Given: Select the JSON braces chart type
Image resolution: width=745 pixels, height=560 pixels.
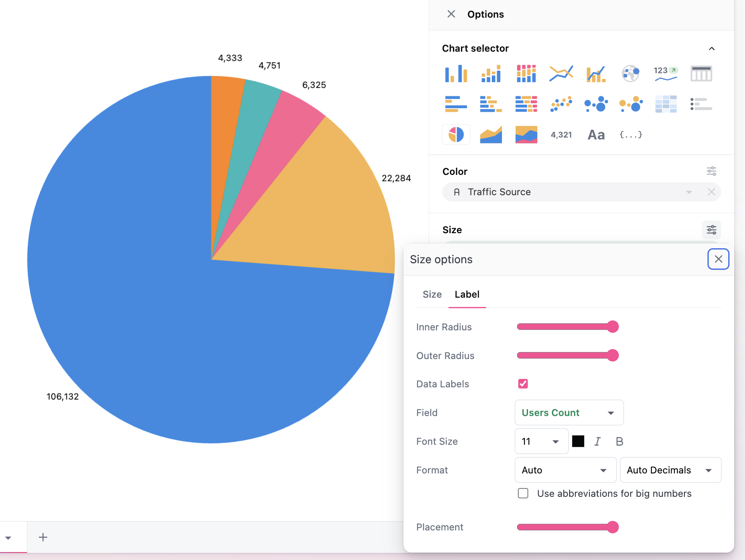Looking at the screenshot, I should pyautogui.click(x=631, y=135).
